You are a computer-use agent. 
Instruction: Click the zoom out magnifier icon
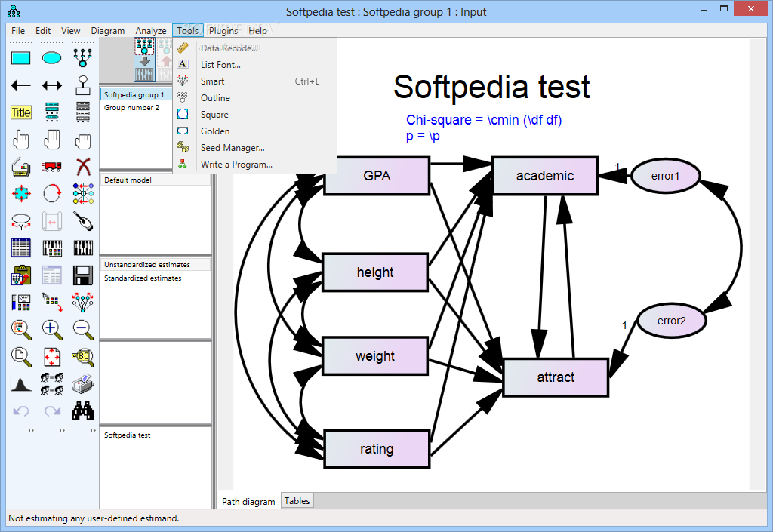pyautogui.click(x=83, y=330)
